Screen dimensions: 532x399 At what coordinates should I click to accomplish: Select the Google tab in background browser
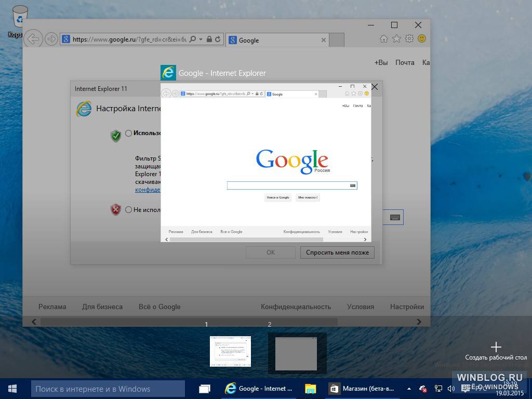(277, 40)
